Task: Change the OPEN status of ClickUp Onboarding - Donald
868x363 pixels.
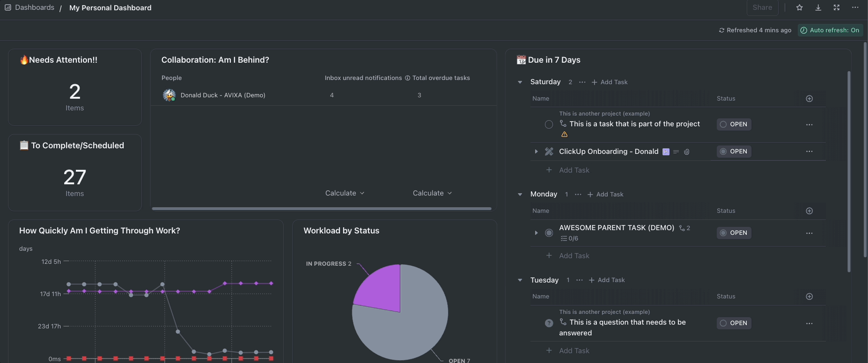Action: coord(734,152)
